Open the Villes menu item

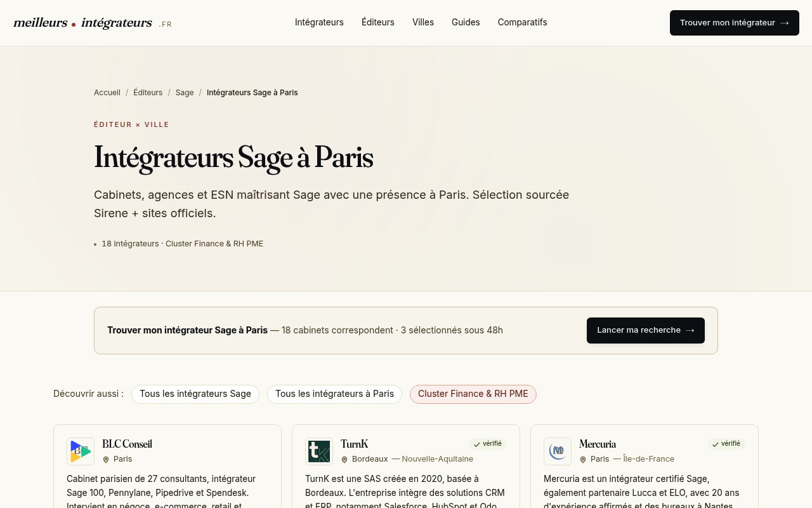[x=423, y=22]
